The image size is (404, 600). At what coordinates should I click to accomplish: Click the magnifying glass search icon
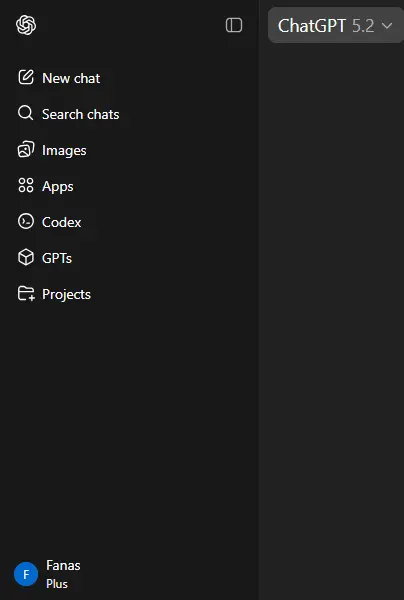pyautogui.click(x=26, y=114)
